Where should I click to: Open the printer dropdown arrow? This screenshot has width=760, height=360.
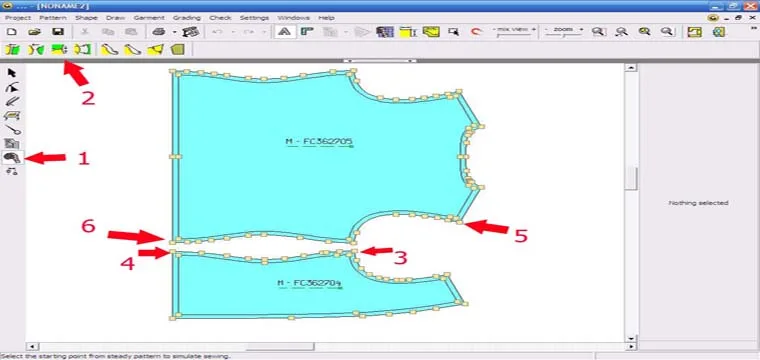[174, 32]
